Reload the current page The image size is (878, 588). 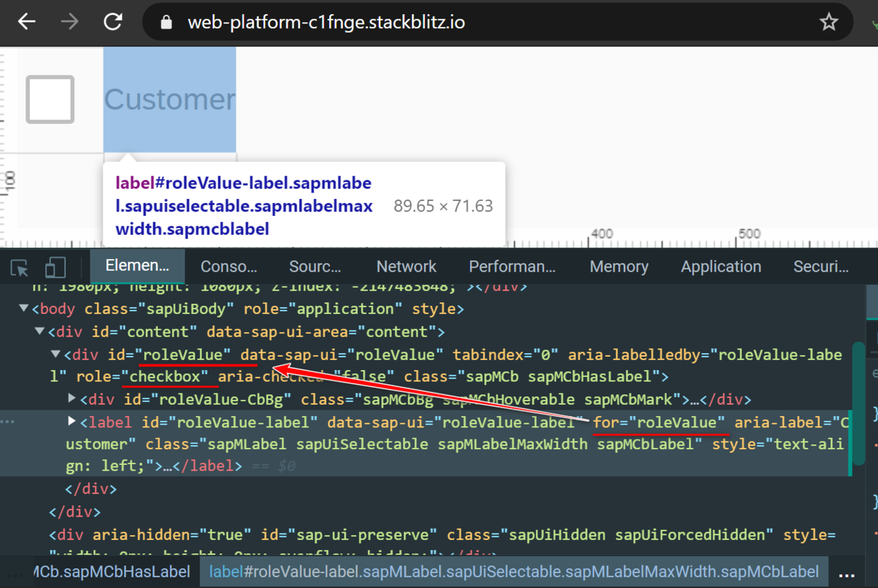click(x=113, y=22)
